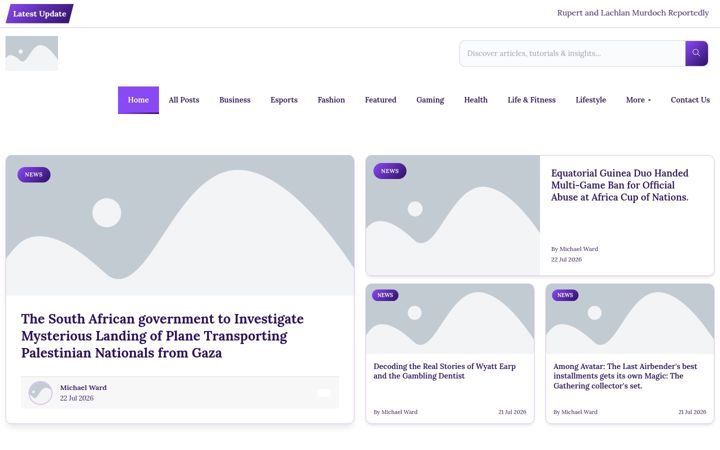720x450 pixels.
Task: Click the NEWS tag on the Avatar card
Action: coord(565,295)
